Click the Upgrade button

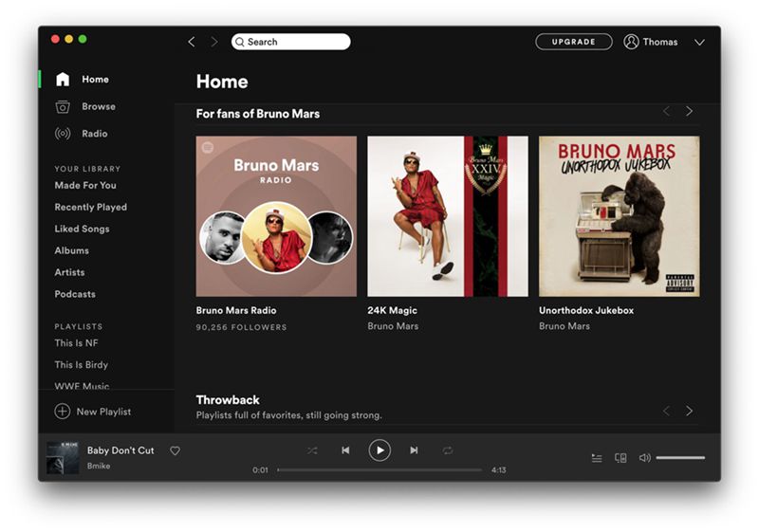[573, 42]
